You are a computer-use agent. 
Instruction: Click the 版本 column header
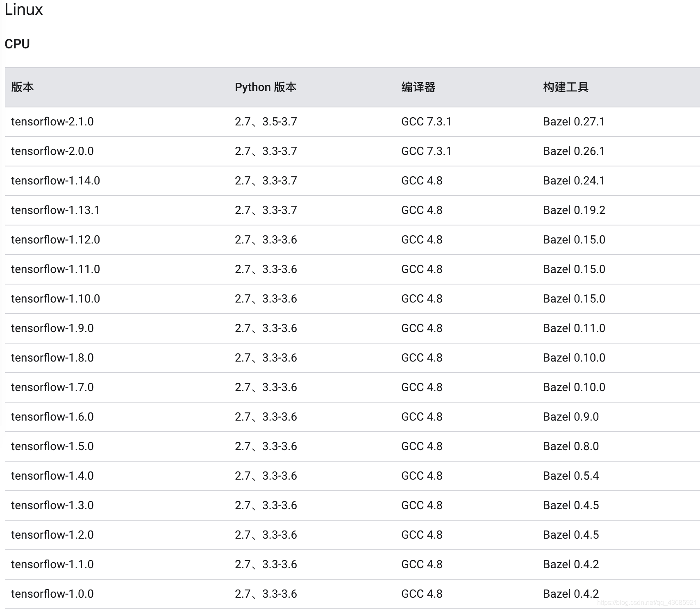point(23,87)
